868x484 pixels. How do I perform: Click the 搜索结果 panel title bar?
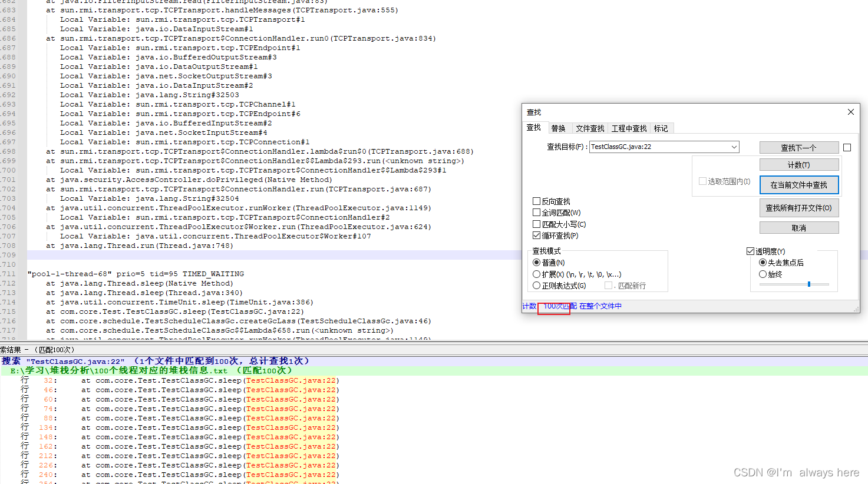pos(434,350)
